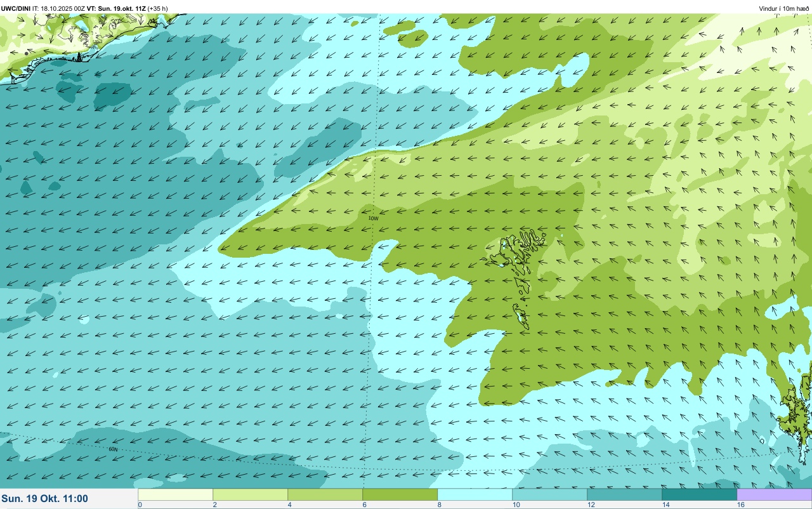The image size is (812, 509).
Task: Click the 8–10 pale cyan legend swatch
Action: [475, 494]
